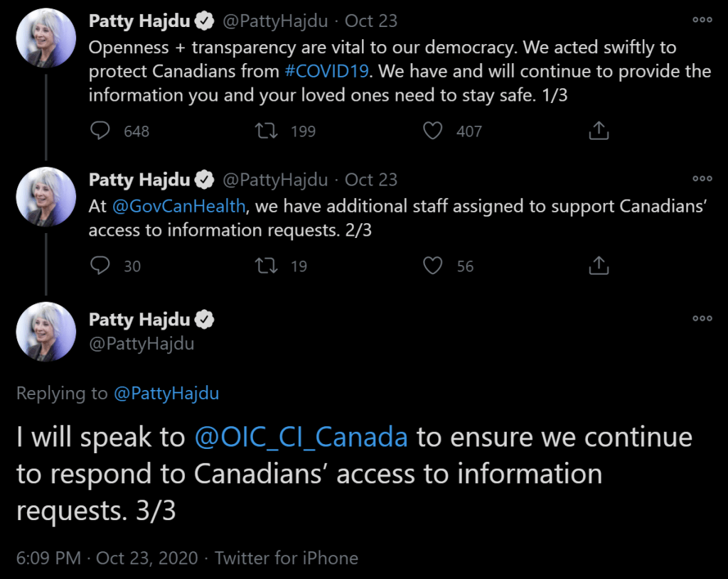Open the @GovCanHealth mention link
728x579 pixels.
pos(179,206)
